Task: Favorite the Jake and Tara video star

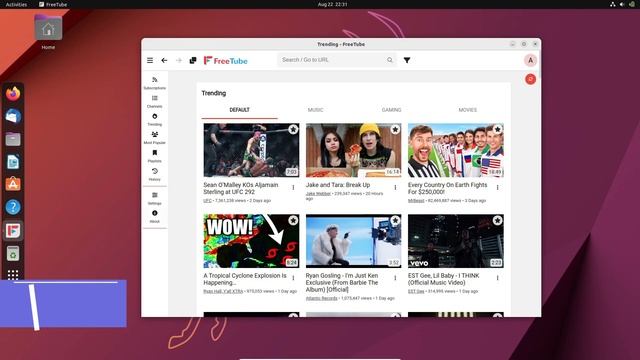Action: coord(395,130)
